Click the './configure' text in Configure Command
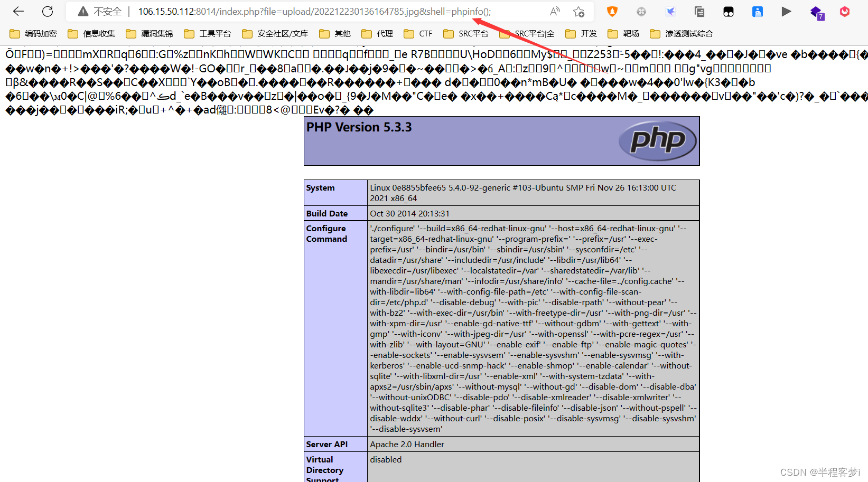Screen dimensions: 868x482 (x=393, y=229)
